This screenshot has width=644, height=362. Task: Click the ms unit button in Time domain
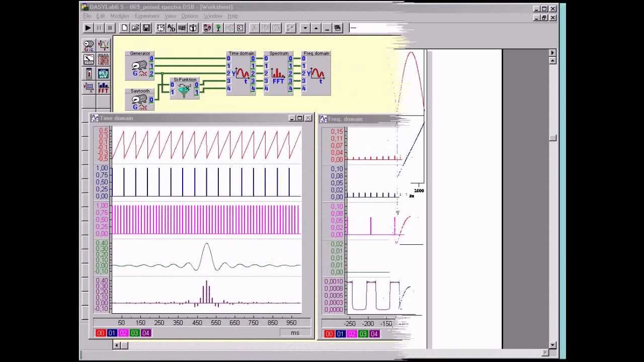coord(295,333)
